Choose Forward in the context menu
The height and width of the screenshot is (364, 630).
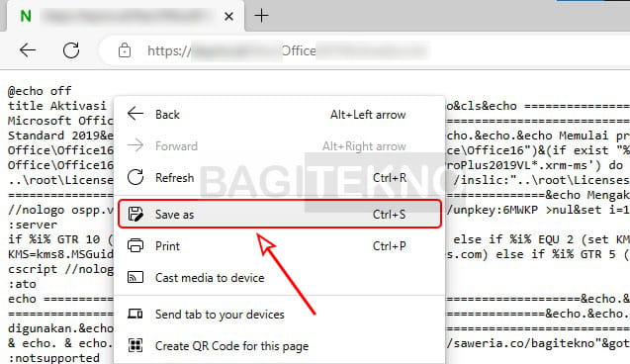(280, 146)
